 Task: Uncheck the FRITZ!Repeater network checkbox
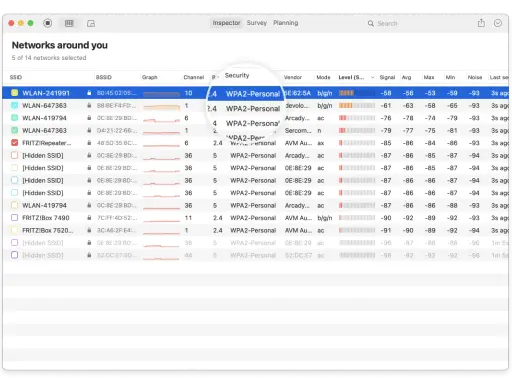[14, 143]
